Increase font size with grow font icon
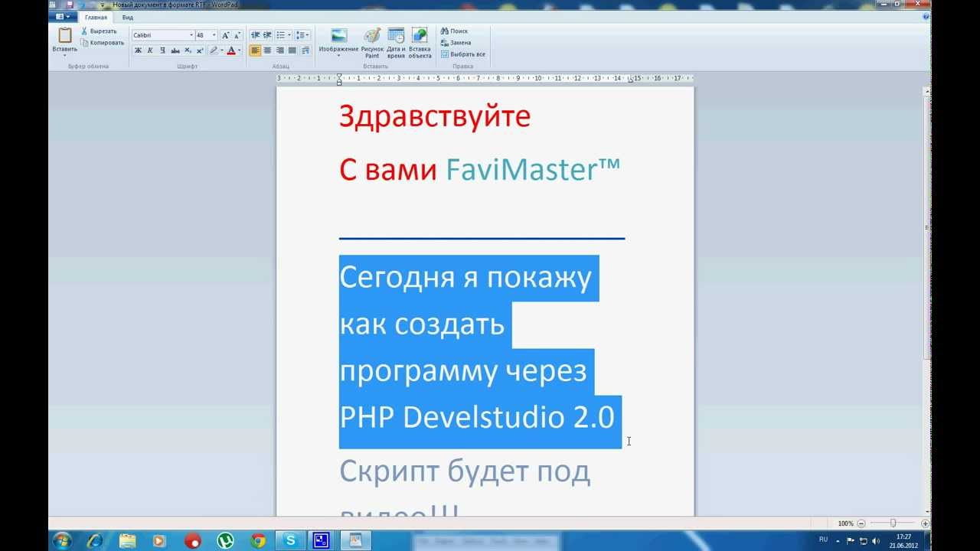Image resolution: width=980 pixels, height=551 pixels. click(x=226, y=35)
